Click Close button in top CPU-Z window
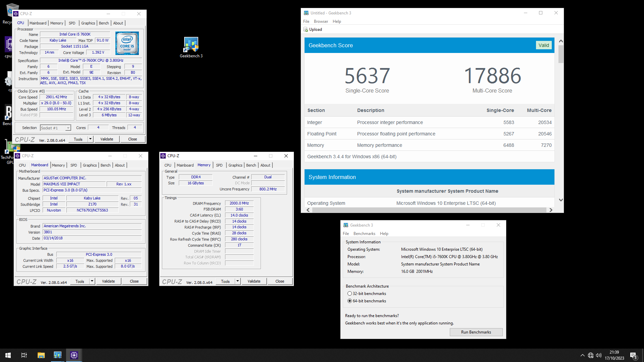The height and width of the screenshot is (362, 644). click(132, 139)
